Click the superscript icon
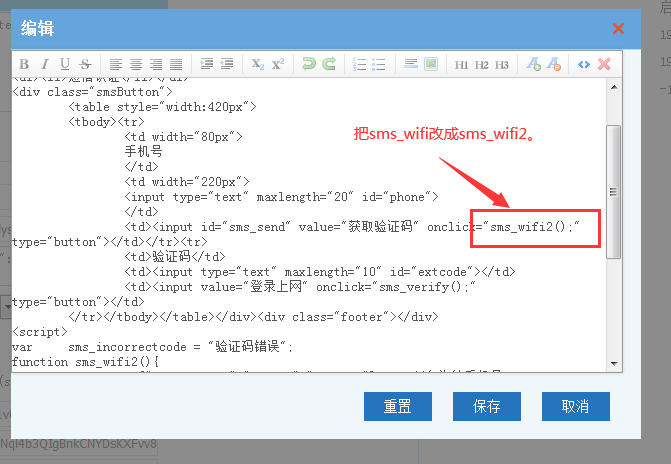 tap(278, 64)
